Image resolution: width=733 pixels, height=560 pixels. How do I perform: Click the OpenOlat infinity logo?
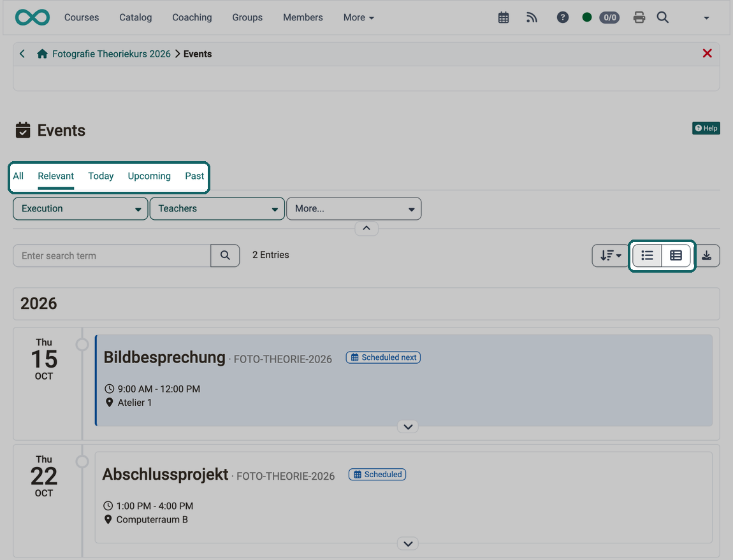pos(33,17)
